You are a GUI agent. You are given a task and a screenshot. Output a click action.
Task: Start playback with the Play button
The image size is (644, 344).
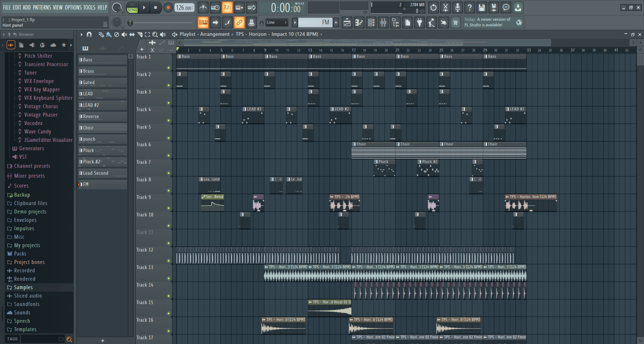tap(144, 7)
